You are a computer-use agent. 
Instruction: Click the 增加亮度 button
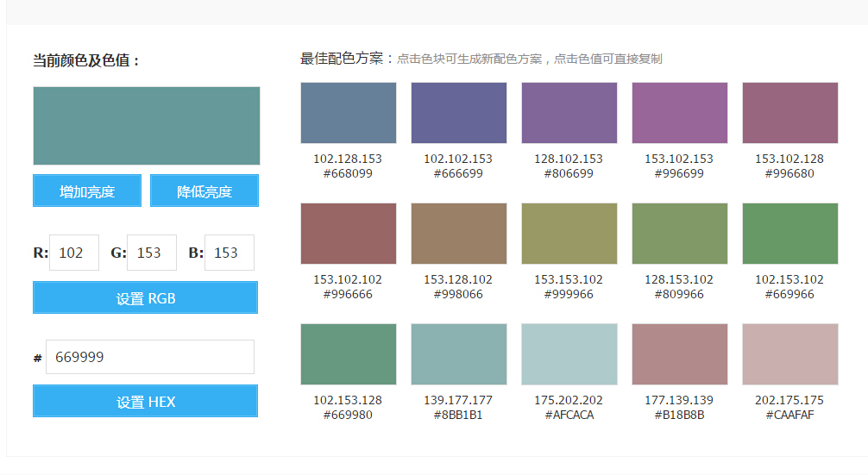click(87, 191)
